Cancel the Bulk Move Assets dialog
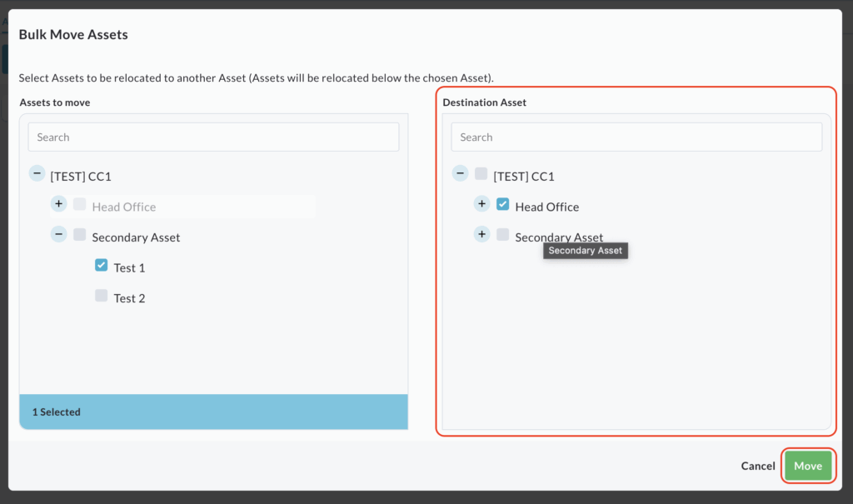The width and height of the screenshot is (853, 504). tap(757, 466)
